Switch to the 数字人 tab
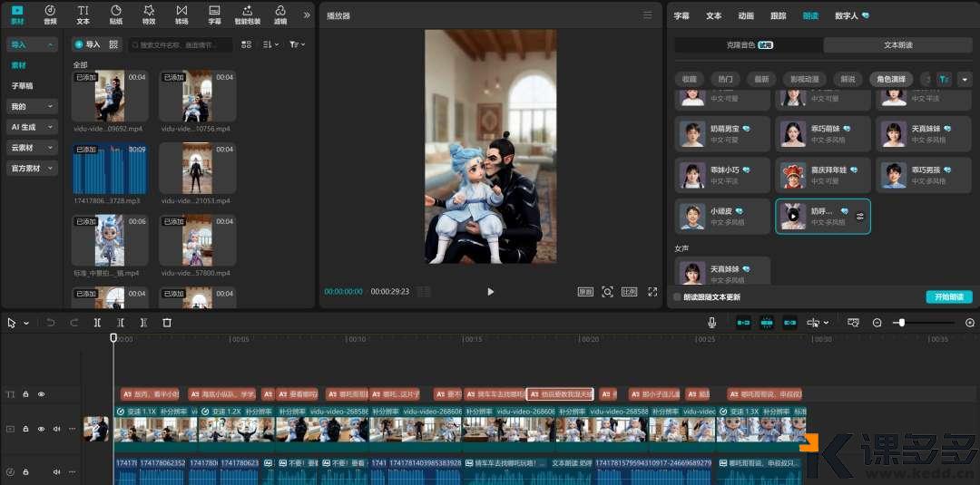980x485 pixels. [x=852, y=15]
